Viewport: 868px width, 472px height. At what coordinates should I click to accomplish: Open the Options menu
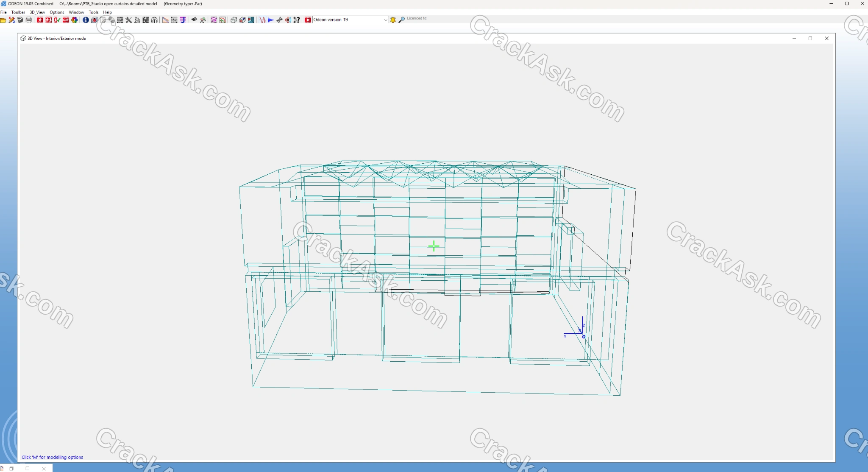[x=57, y=12]
